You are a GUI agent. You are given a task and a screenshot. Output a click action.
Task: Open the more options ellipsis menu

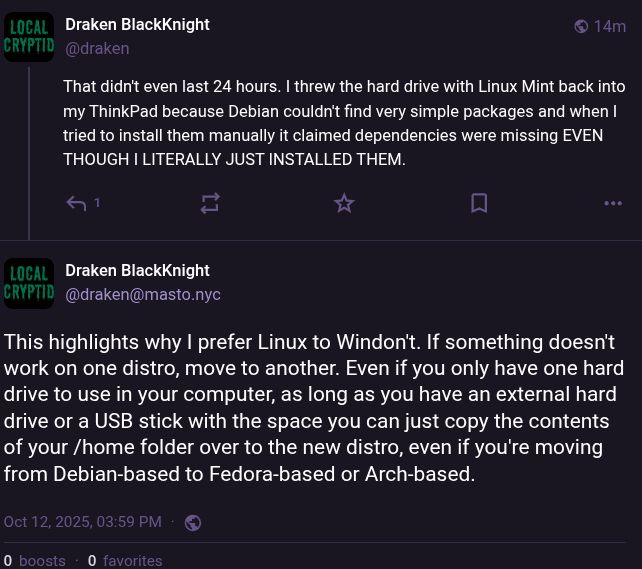pos(613,203)
